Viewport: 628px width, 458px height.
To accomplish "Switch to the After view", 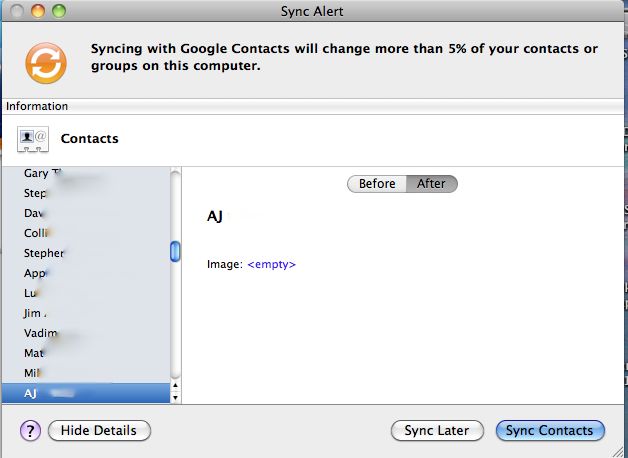I will coord(432,183).
